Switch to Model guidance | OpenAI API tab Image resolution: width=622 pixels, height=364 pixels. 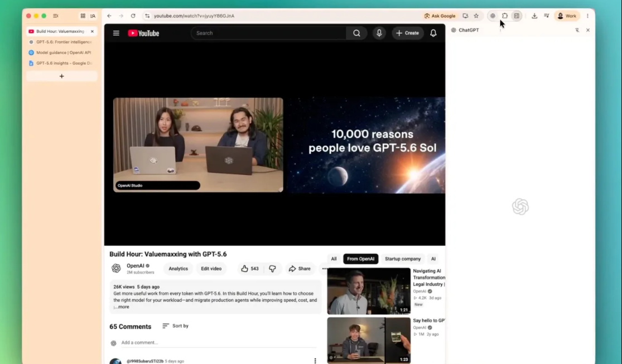pyautogui.click(x=61, y=52)
